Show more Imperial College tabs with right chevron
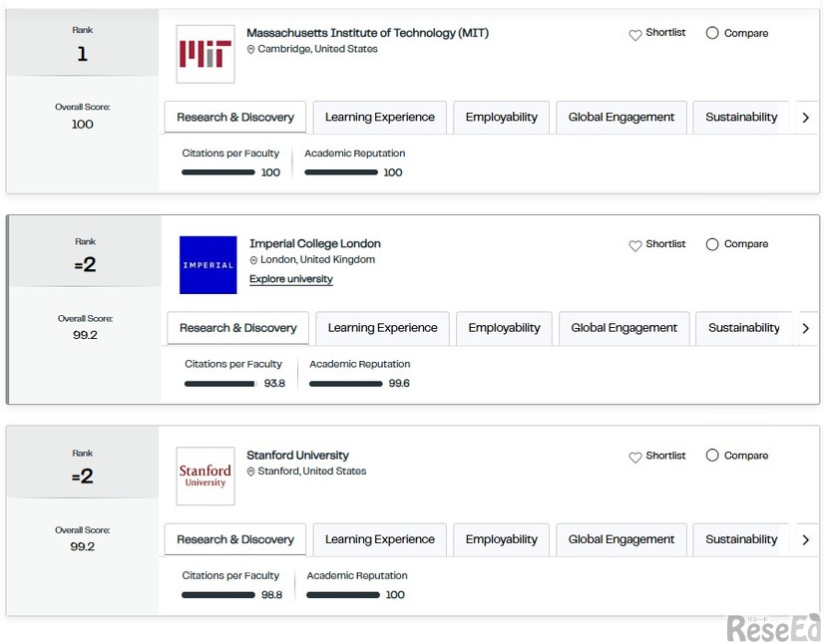824x644 pixels. 806,328
